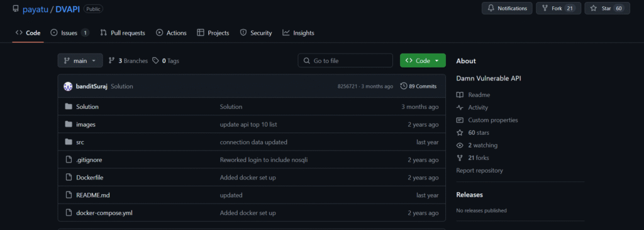Screen dimensions: 644x230
Task: Open the latest Solution commit message
Action: coord(122,86)
